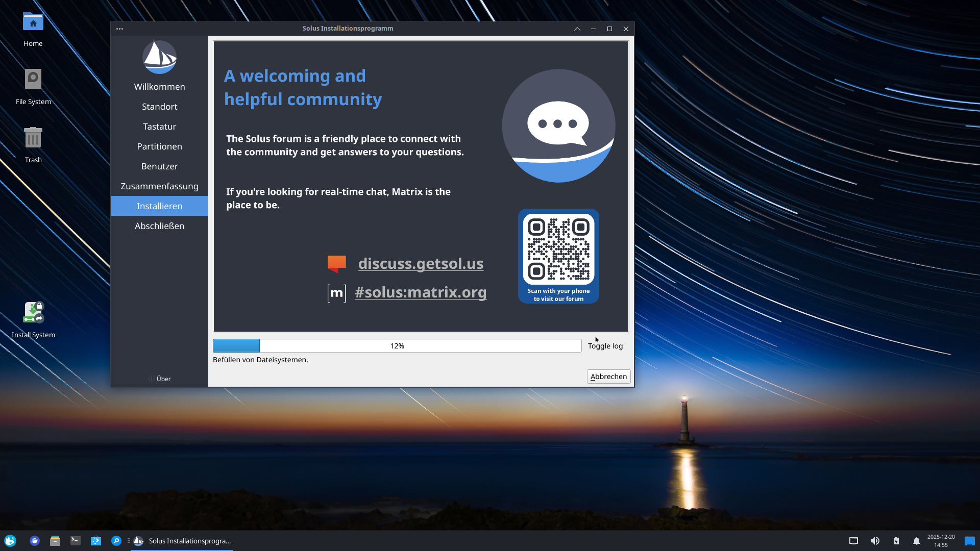980x551 pixels.
Task: Open the Install System desktop icon
Action: point(33,313)
